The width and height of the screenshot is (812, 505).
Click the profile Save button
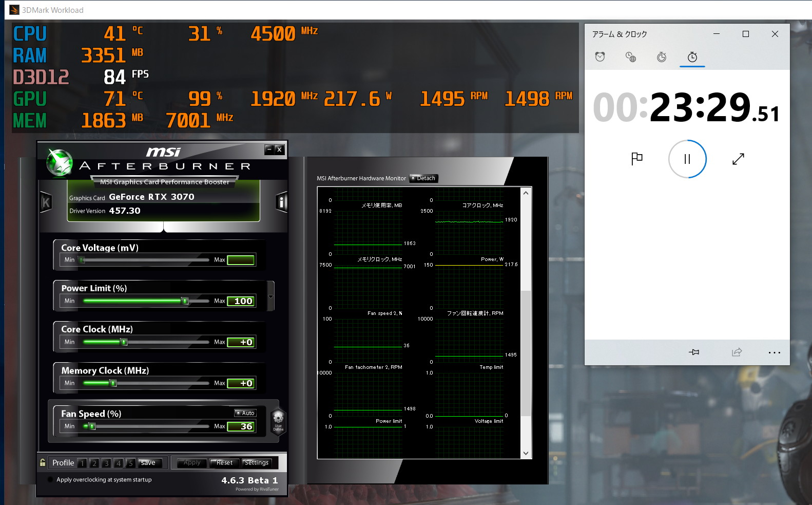tap(150, 463)
